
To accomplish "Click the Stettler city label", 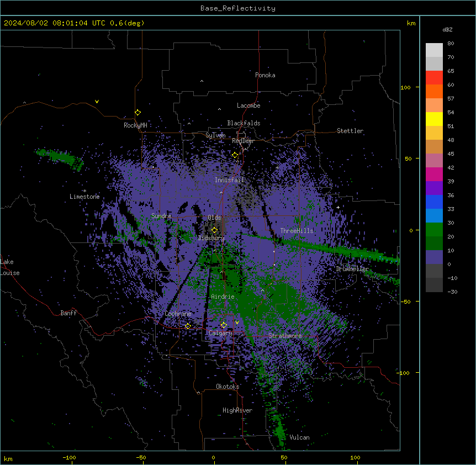I will 350,131.
